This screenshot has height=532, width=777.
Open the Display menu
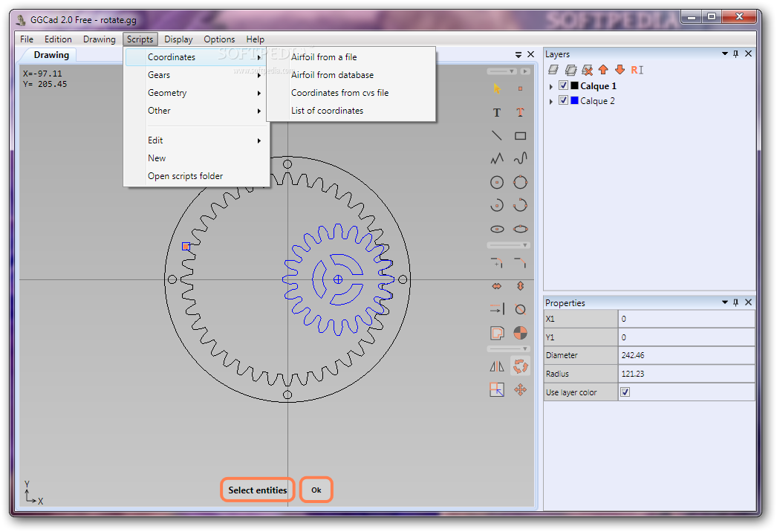pyautogui.click(x=178, y=39)
